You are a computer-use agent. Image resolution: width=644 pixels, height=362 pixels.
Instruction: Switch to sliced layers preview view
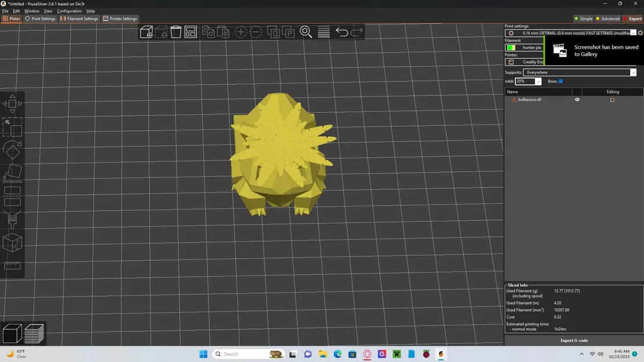(x=34, y=333)
